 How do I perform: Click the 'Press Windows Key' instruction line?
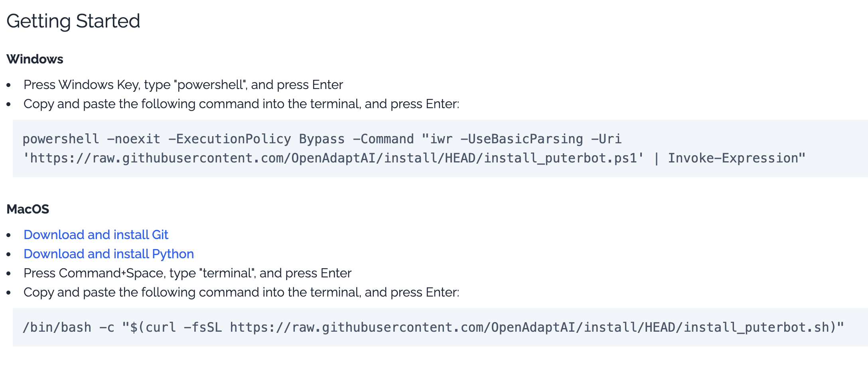pos(183,85)
